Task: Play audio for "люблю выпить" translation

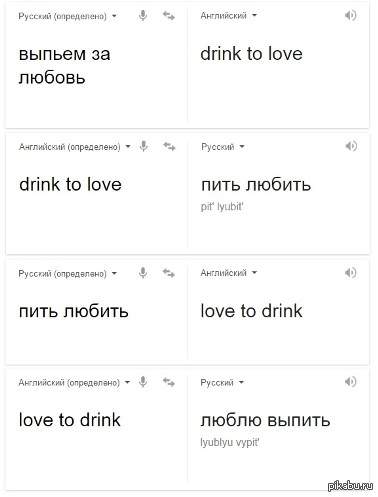Action: point(350,382)
